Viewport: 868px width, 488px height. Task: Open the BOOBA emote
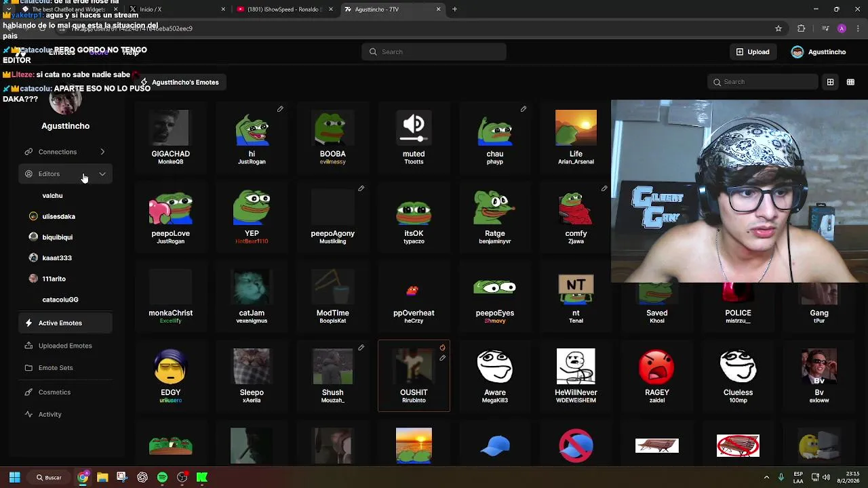333,137
